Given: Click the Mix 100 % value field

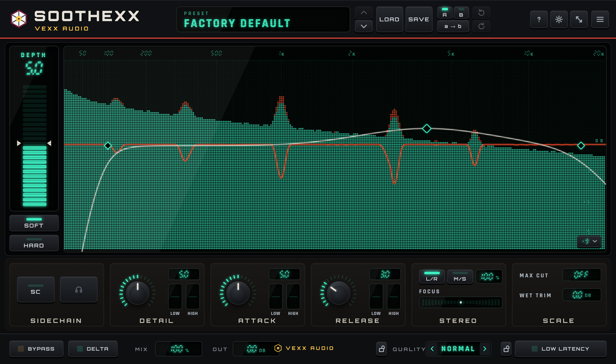Looking at the screenshot, I should click(x=178, y=349).
